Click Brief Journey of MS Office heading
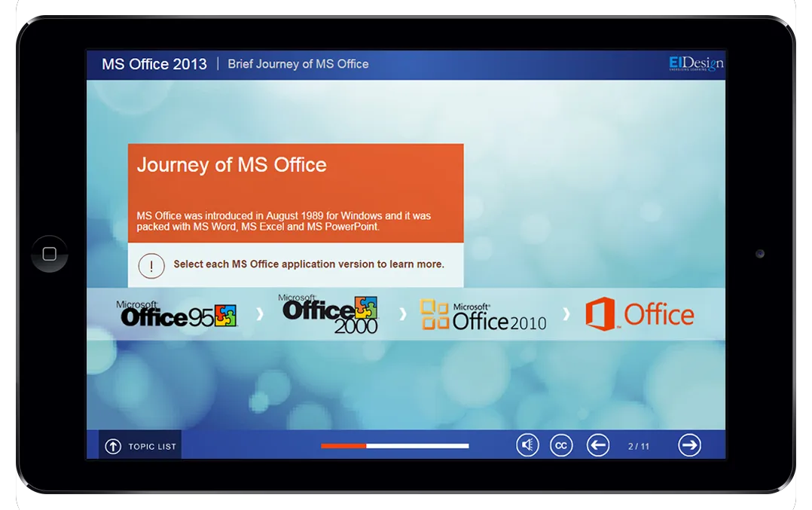812x510 pixels. [298, 64]
